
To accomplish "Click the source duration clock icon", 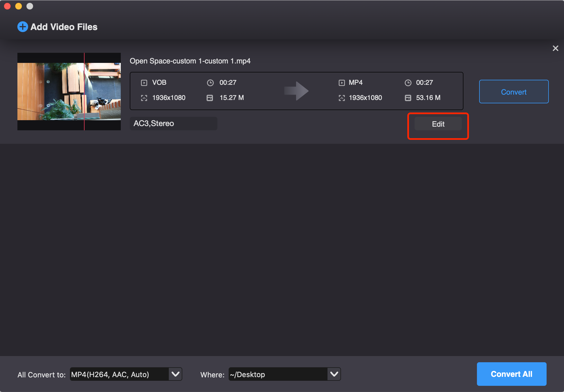I will [210, 83].
